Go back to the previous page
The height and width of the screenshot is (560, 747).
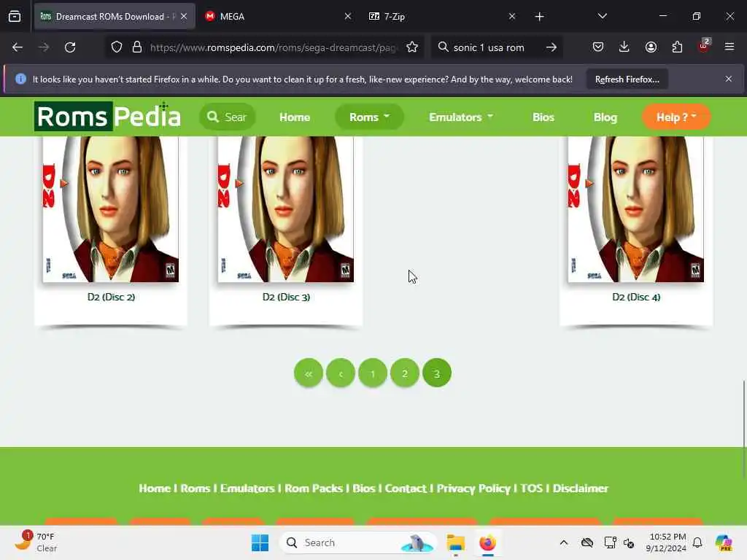18,47
